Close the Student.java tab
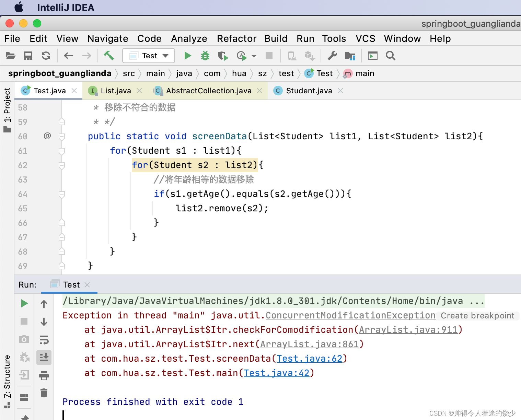Viewport: 521px width, 420px height. coord(340,91)
